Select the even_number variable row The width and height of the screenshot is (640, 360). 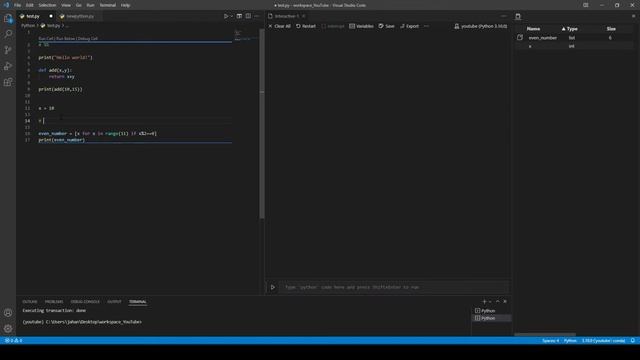point(574,38)
